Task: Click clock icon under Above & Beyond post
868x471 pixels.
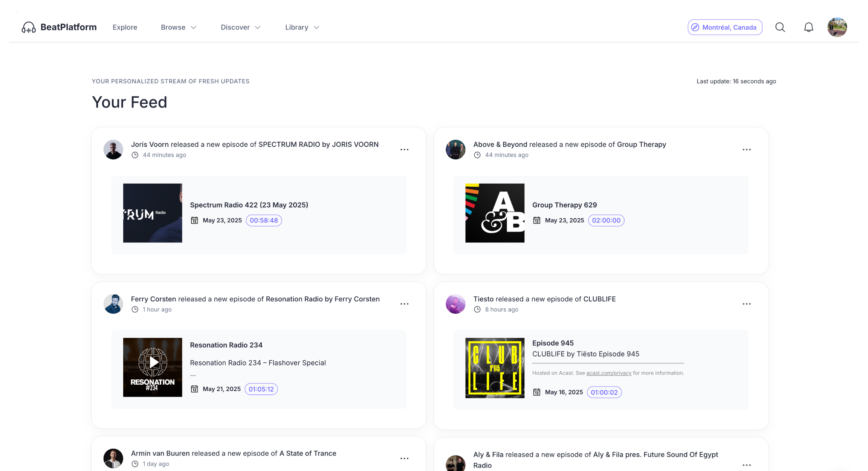Action: pyautogui.click(x=477, y=155)
